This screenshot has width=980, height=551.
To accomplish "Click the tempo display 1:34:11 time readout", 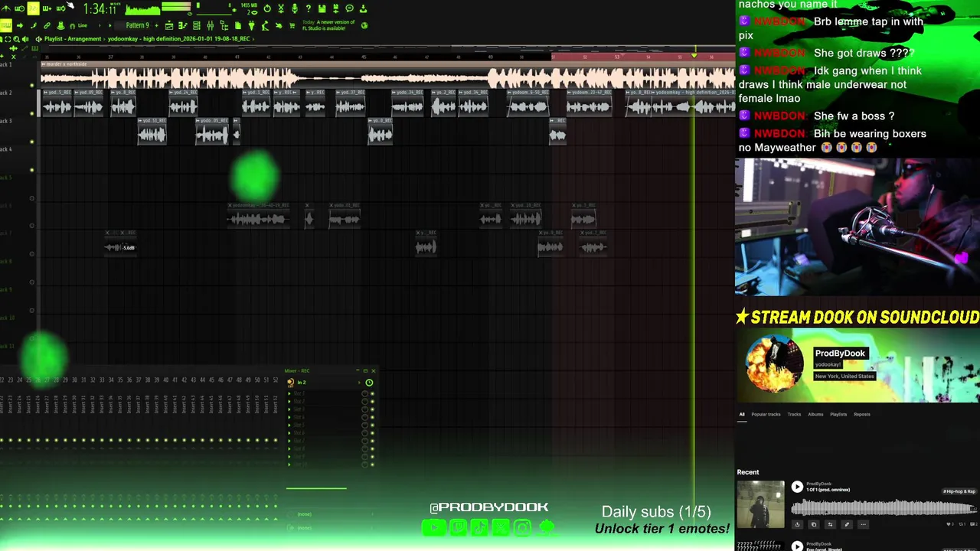I will pos(102,9).
